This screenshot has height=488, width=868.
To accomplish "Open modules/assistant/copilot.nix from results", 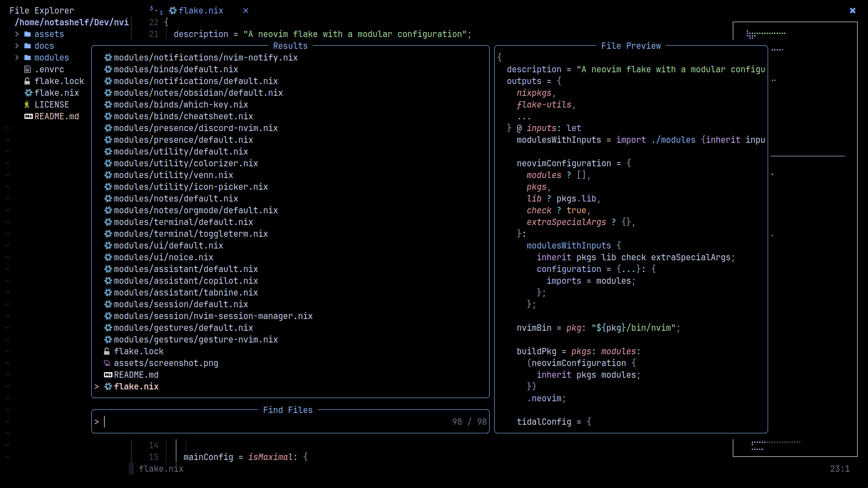I will pos(185,281).
